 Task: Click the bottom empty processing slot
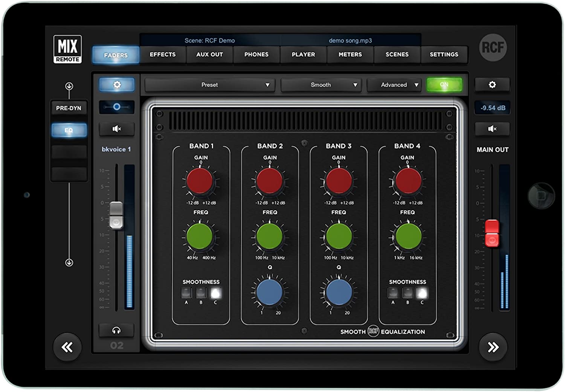click(x=69, y=174)
